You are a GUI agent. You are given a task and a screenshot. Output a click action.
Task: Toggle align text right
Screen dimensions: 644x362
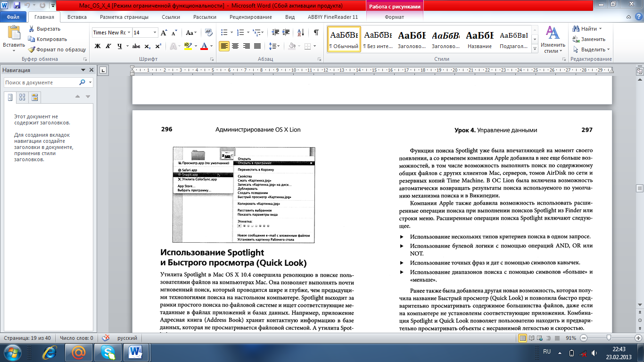click(x=246, y=46)
